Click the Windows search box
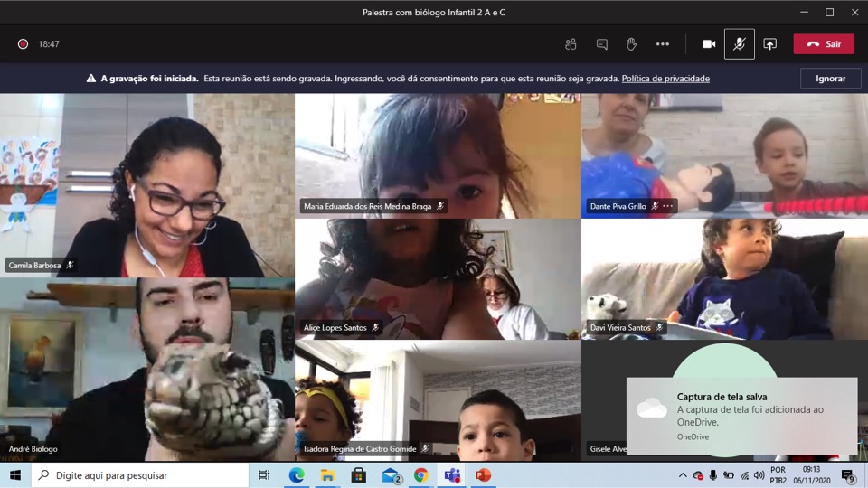This screenshot has width=868, height=488. (140, 475)
